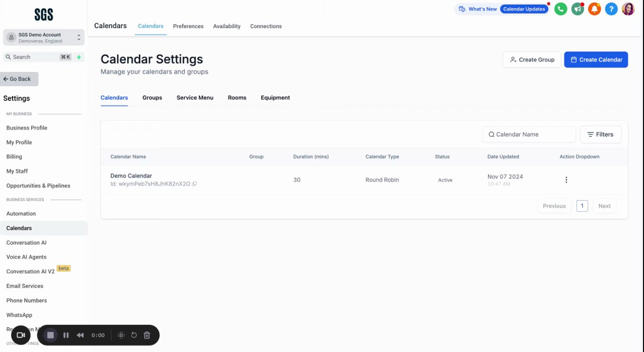The height and width of the screenshot is (352, 644).
Task: Click the green phone dialer icon
Action: tap(560, 9)
